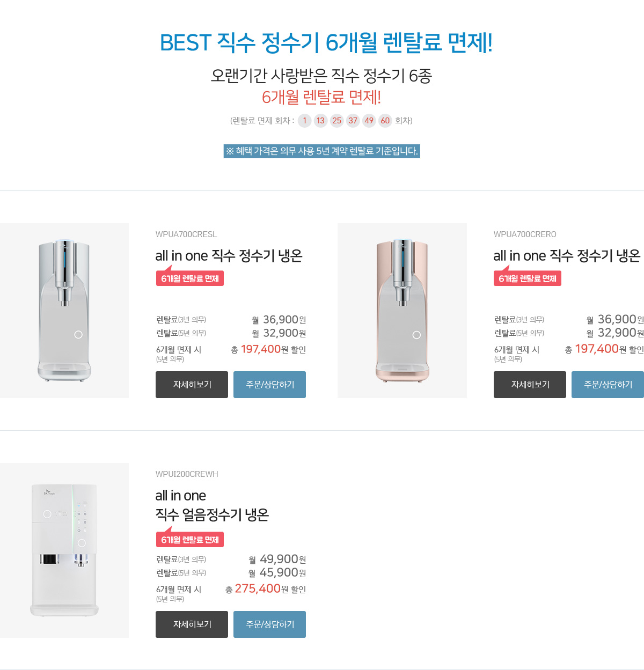Viewport: 644px width, 670px height.
Task: Click the round badge numbered 25
Action: pyautogui.click(x=336, y=121)
